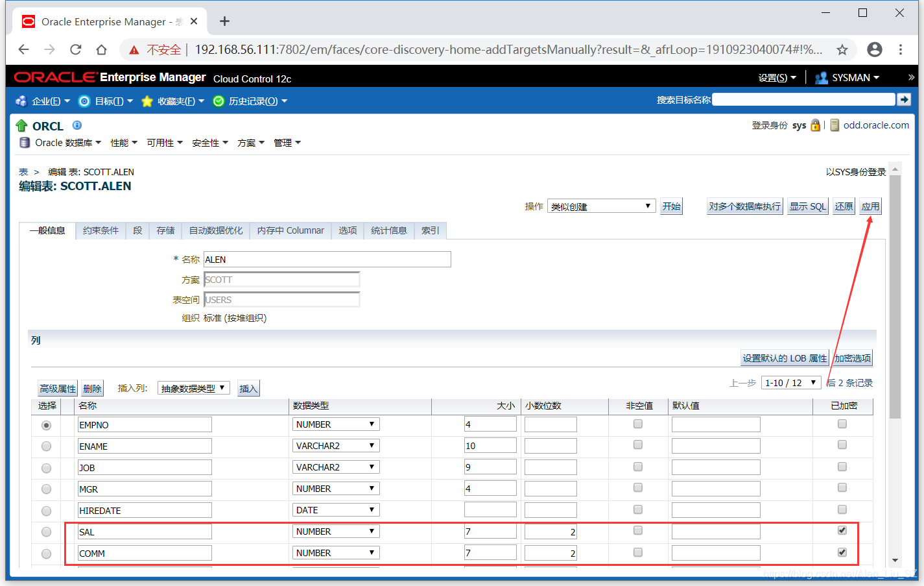Click the double-arrow overflow icon in header
This screenshot has width=924, height=586.
point(911,77)
